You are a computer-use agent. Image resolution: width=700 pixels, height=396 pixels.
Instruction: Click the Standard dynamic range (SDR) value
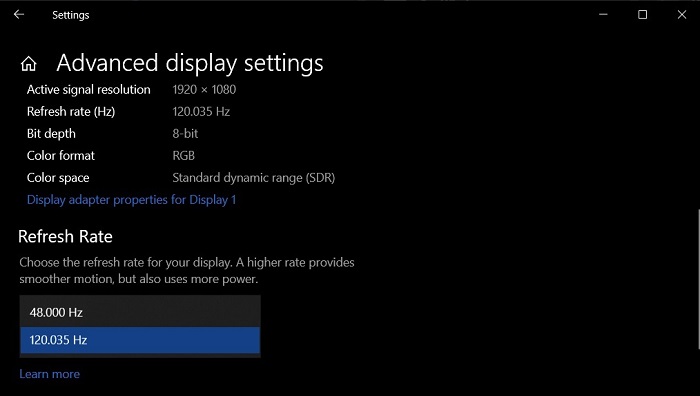[x=254, y=177]
